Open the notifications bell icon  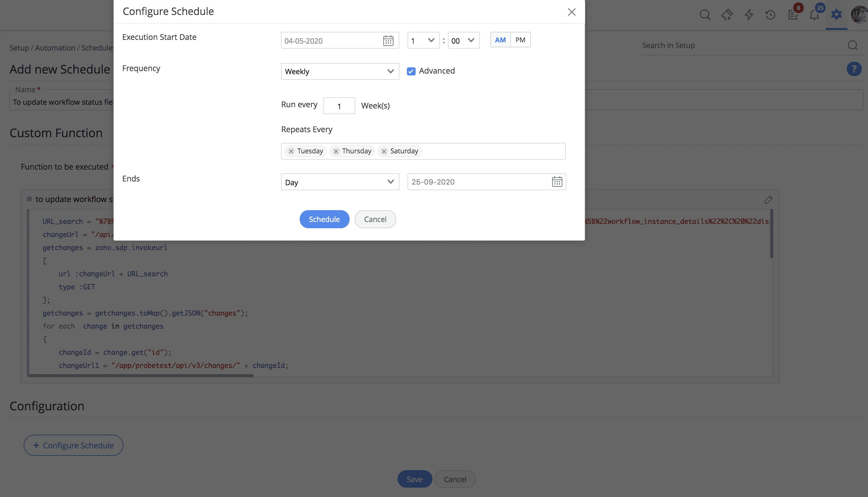[x=814, y=15]
